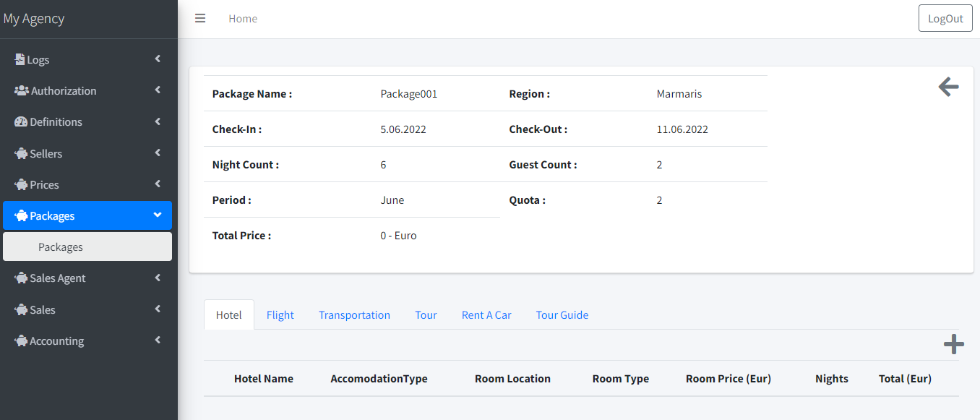The height and width of the screenshot is (420, 980).
Task: Click the LogOut button
Action: (945, 17)
